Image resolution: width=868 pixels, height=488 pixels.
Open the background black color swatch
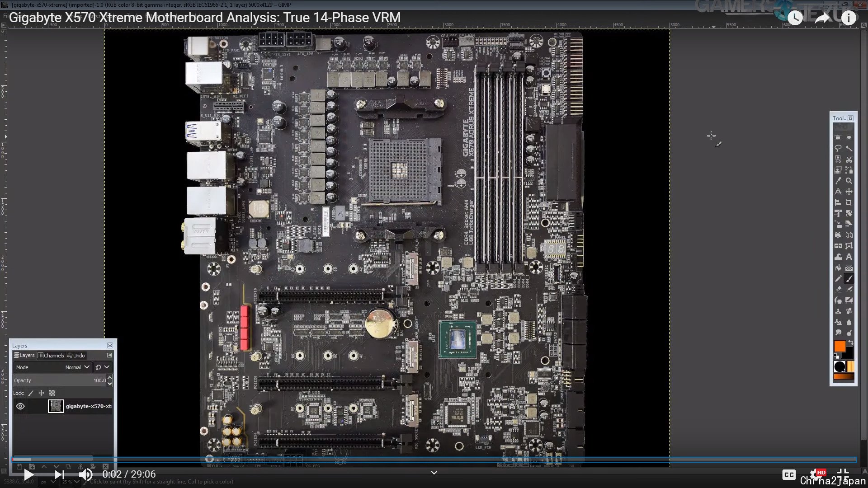(x=849, y=353)
